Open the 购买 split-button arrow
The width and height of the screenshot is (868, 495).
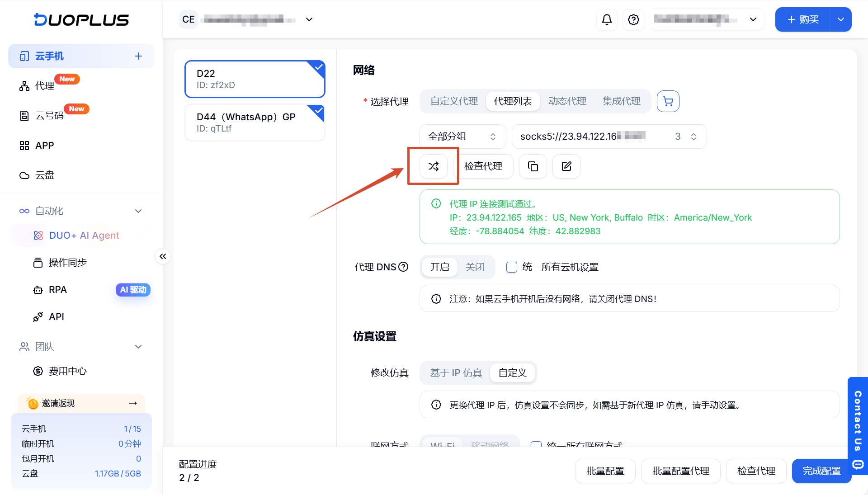pos(841,19)
